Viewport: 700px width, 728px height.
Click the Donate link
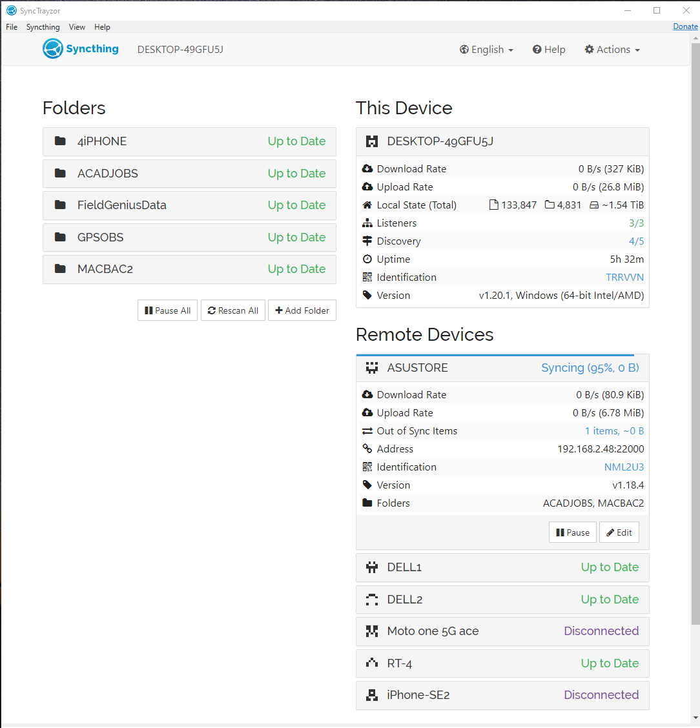[685, 26]
